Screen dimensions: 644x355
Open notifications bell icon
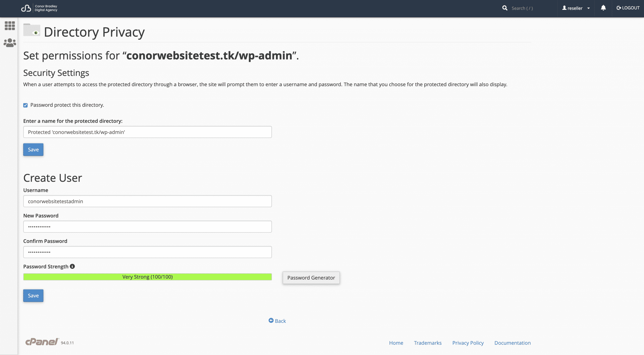point(603,8)
